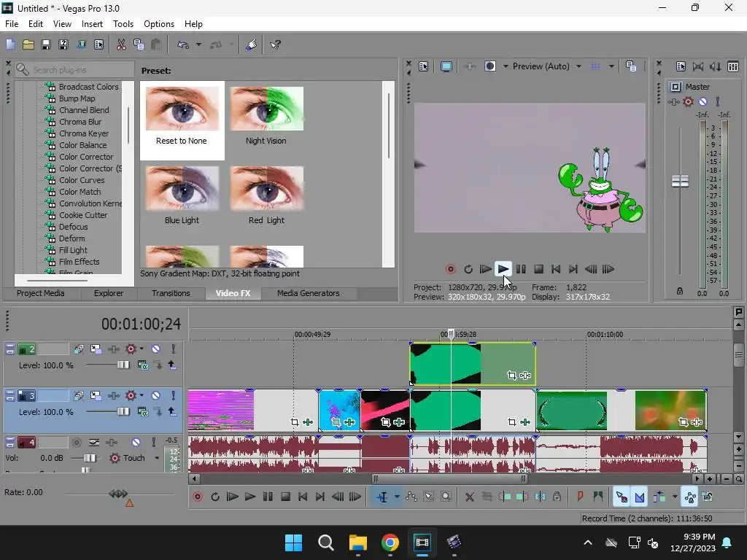Open the Auto Ripple mode dropdown arrow
This screenshot has height=560, width=747.
tap(675, 497)
